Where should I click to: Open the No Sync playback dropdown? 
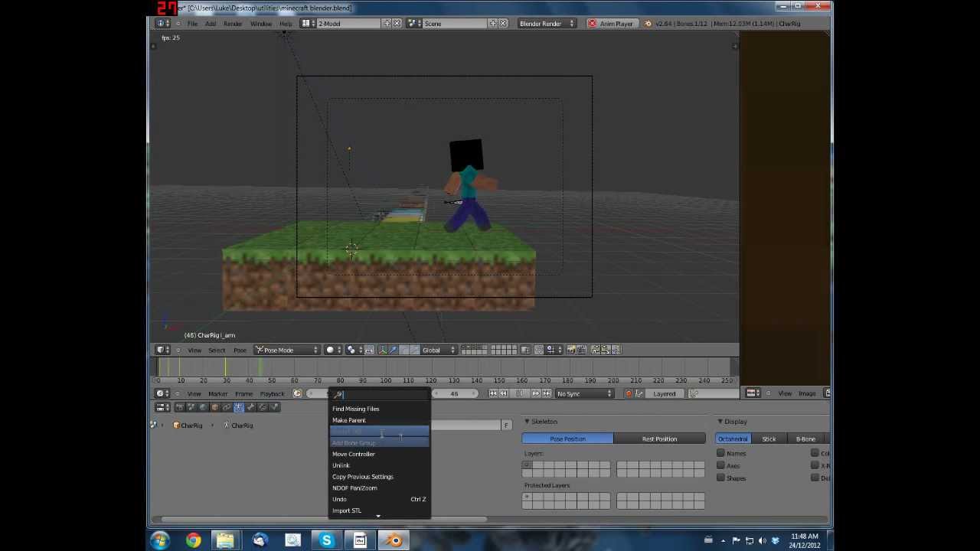pyautogui.click(x=583, y=393)
